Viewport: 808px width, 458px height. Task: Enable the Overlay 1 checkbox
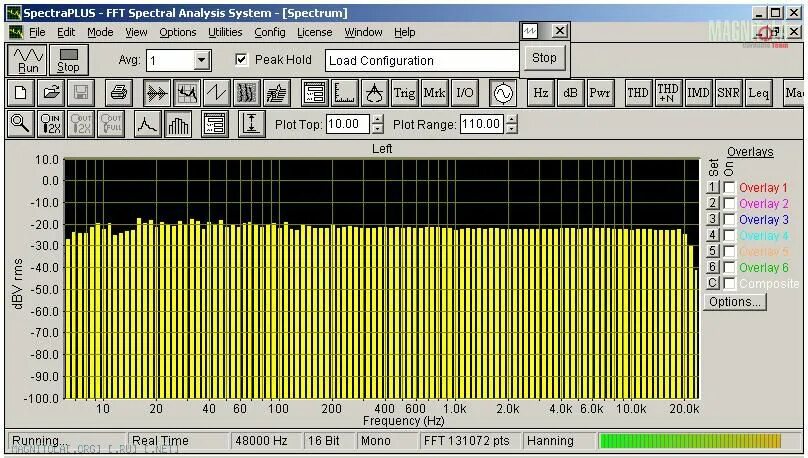[x=729, y=188]
